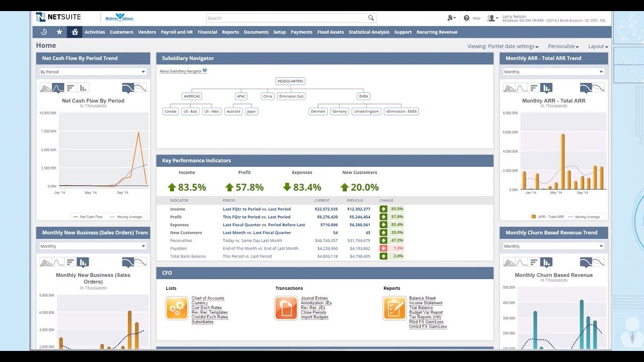Click the About Subsidiary Navigator link
644x362 pixels.
coord(181,71)
